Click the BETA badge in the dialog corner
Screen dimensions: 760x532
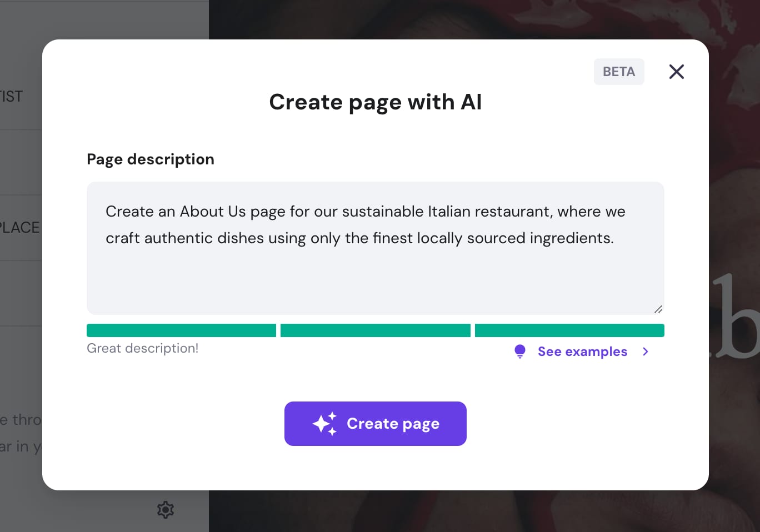coord(619,72)
